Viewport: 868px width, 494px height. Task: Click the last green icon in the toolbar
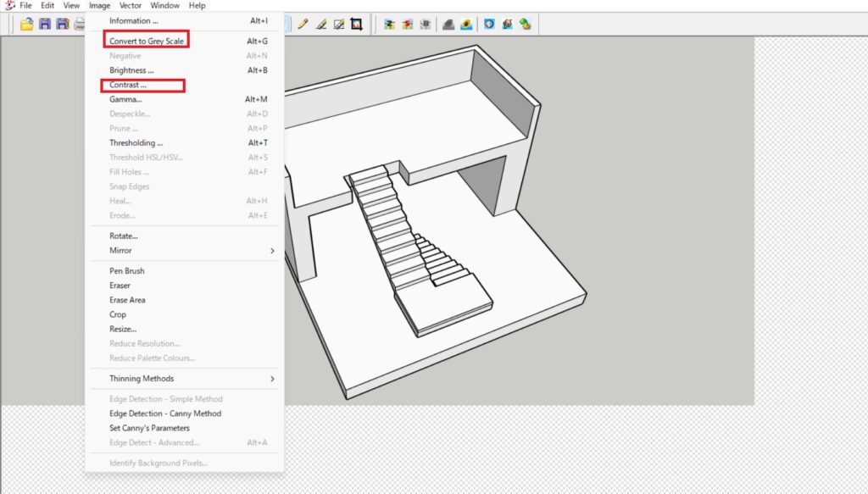(x=525, y=25)
